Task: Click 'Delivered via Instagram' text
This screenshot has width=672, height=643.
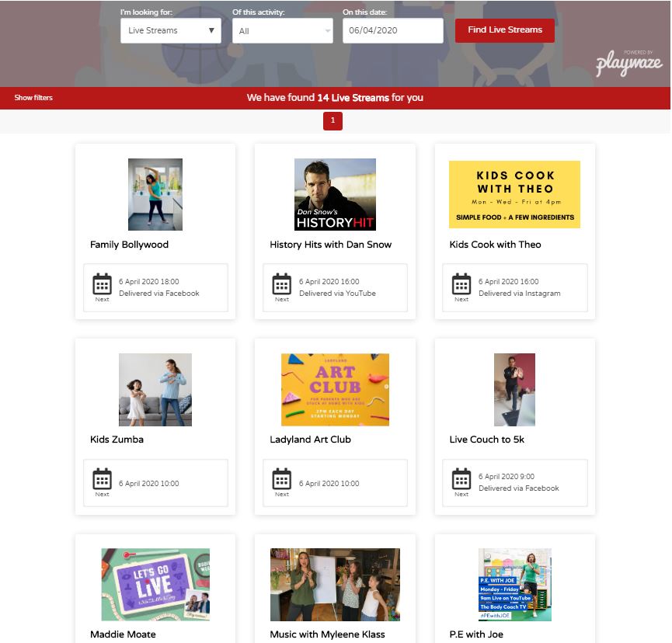Action: point(520,294)
